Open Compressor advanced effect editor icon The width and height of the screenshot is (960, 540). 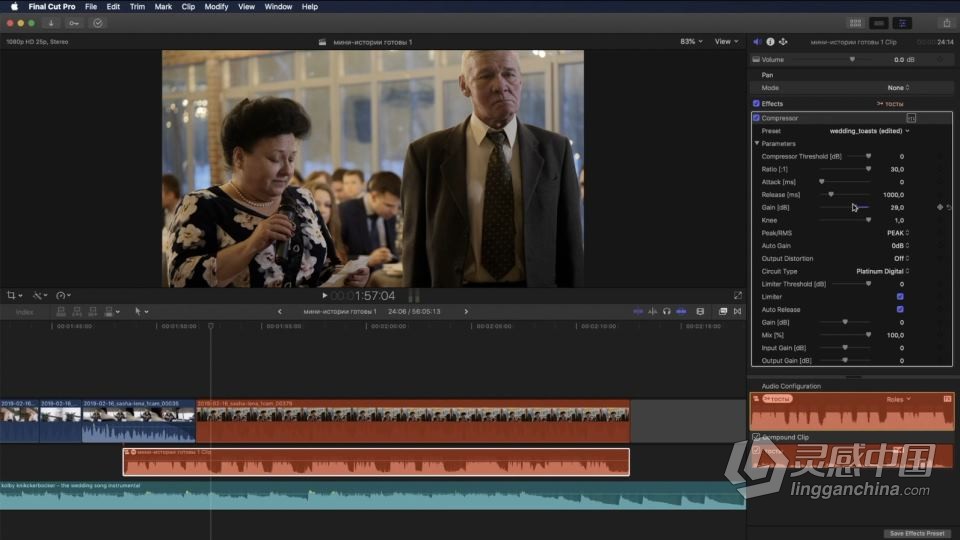pyautogui.click(x=911, y=118)
